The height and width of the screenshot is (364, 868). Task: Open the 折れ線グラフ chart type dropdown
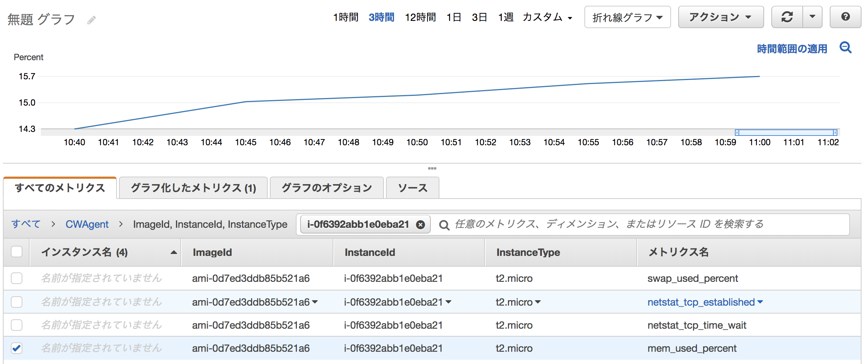tap(627, 17)
